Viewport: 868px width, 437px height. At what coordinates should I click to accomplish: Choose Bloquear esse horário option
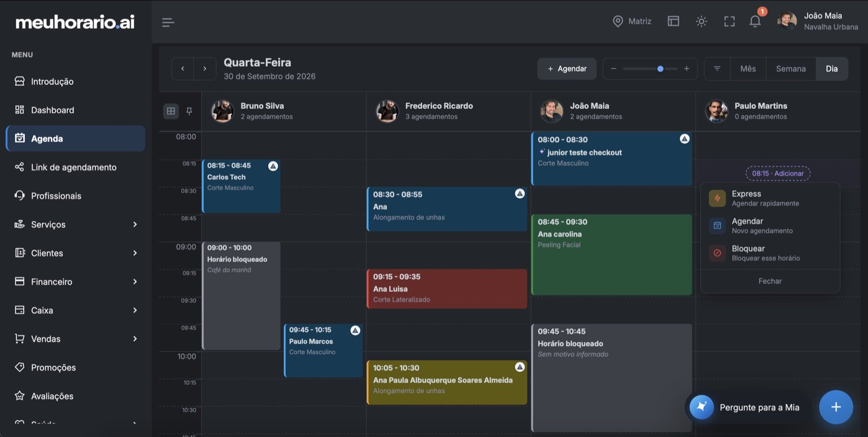tap(770, 253)
